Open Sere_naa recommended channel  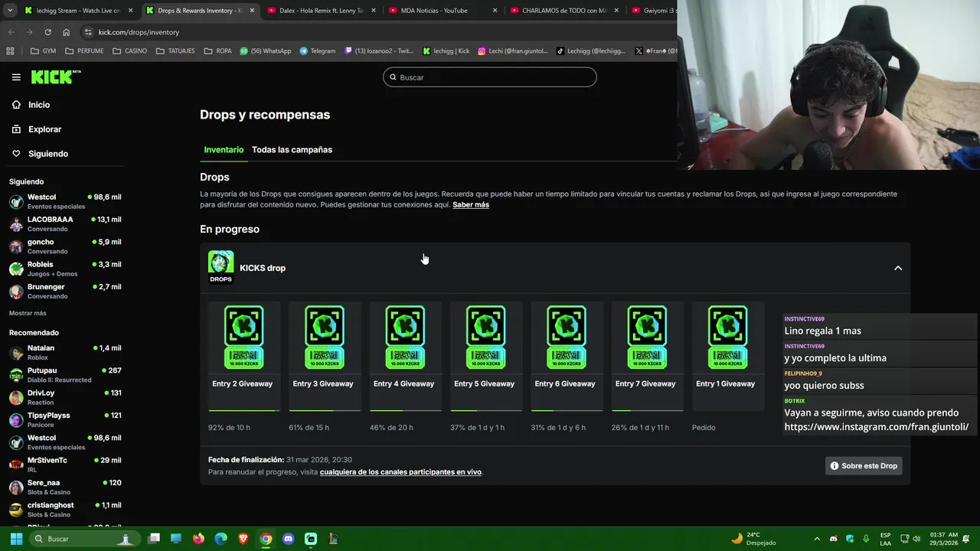pyautogui.click(x=65, y=487)
